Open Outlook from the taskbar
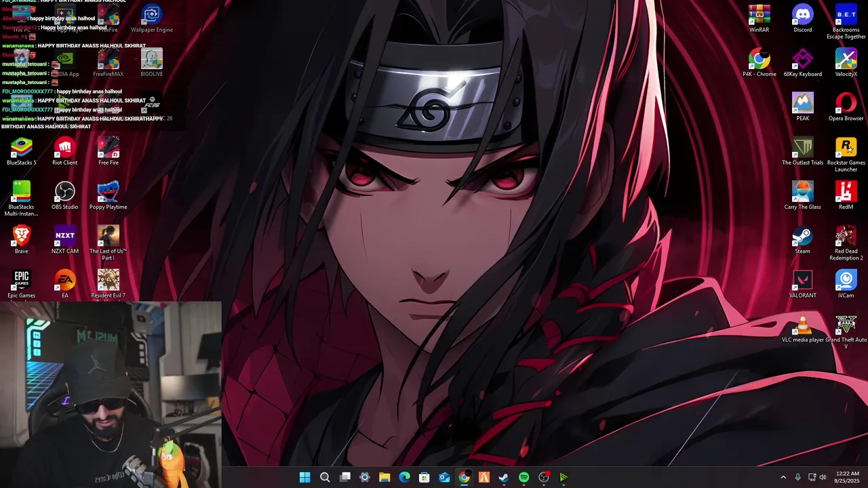 pyautogui.click(x=444, y=477)
